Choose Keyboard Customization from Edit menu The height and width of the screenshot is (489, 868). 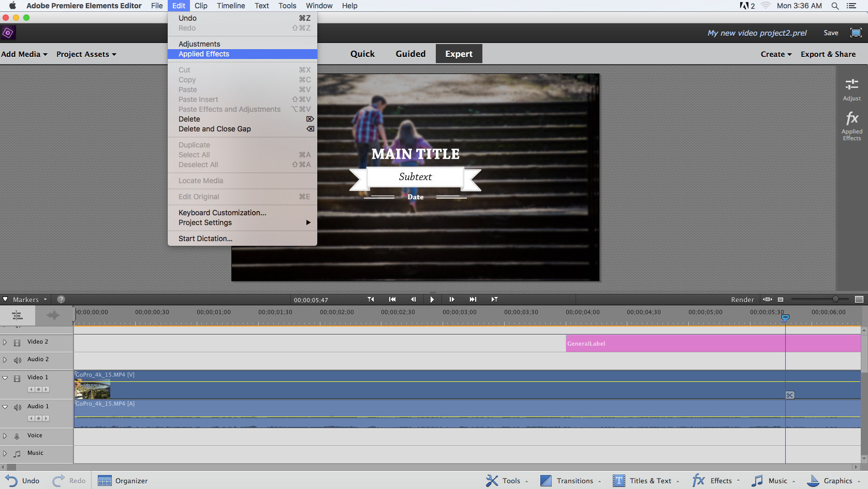[x=223, y=213]
